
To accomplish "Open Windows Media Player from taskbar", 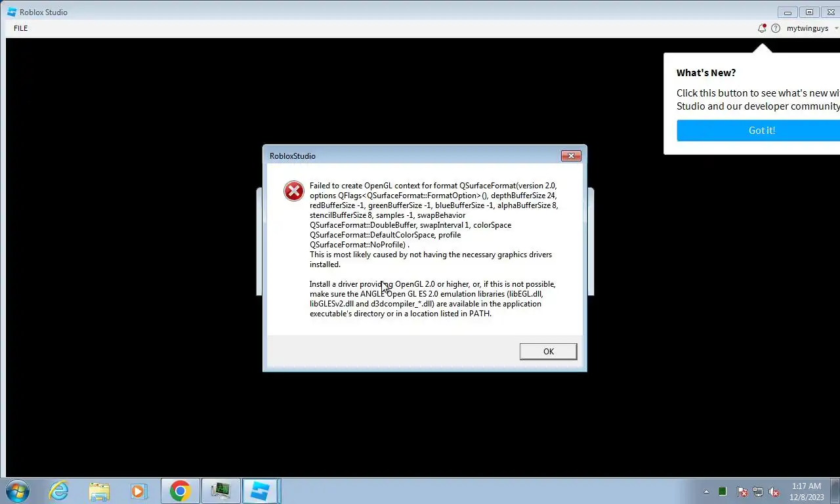I will [x=138, y=491].
